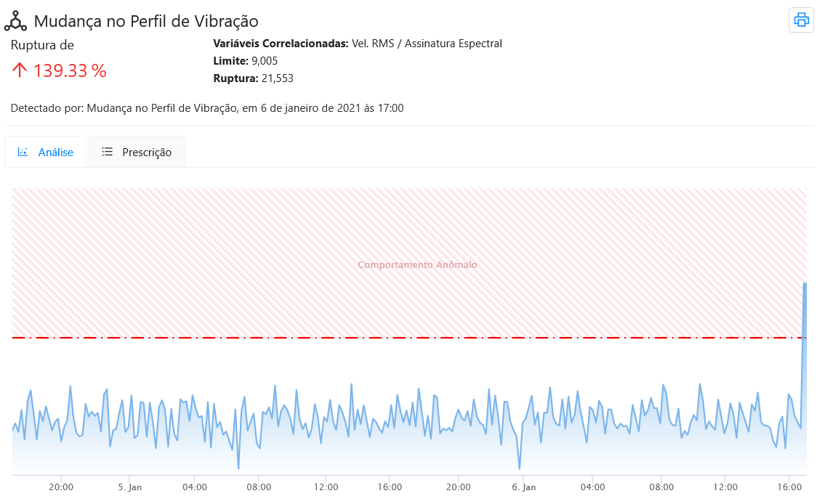Click the 6. Jan axis label
Screen dimensions: 825x504
(x=525, y=487)
